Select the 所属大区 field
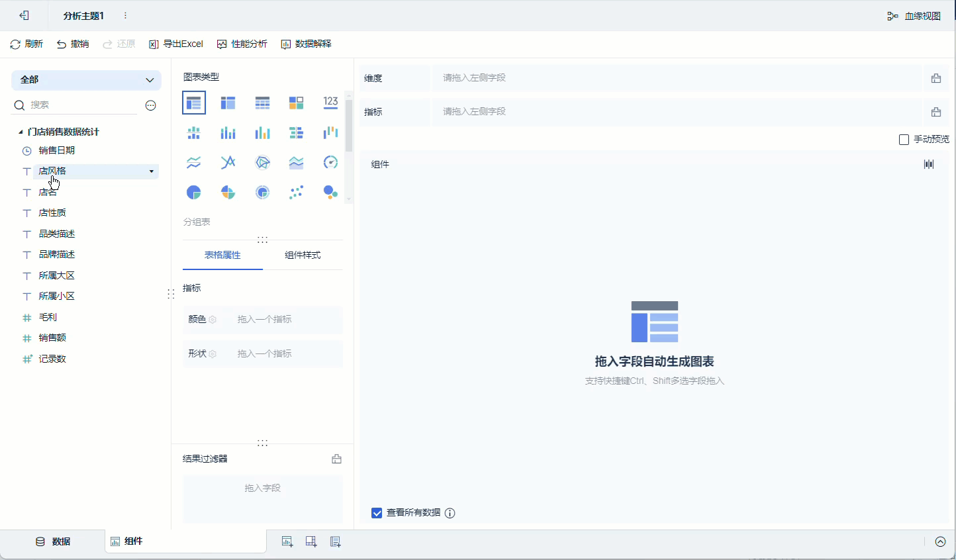The height and width of the screenshot is (560, 956). click(56, 276)
